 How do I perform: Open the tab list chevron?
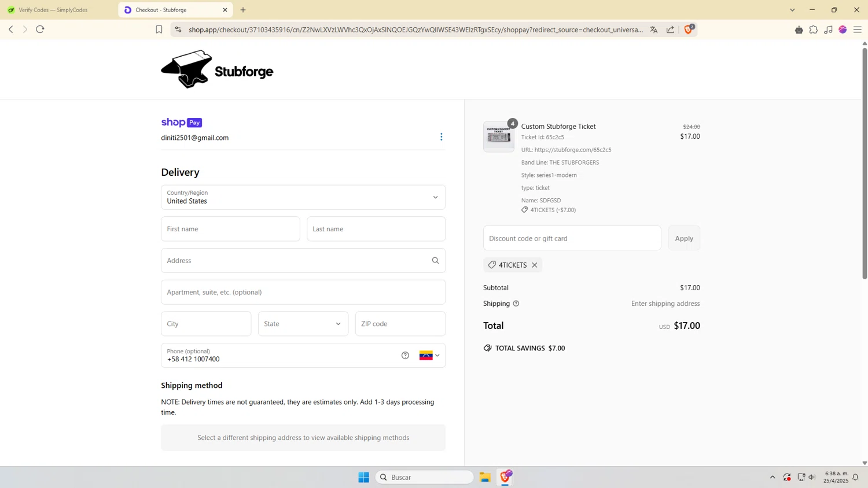coord(792,10)
